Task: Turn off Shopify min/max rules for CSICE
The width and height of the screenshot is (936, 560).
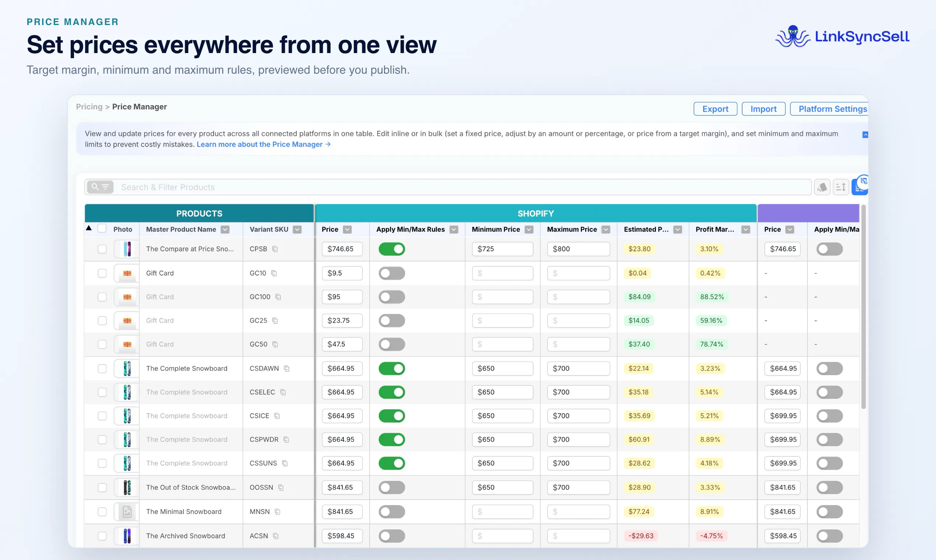Action: click(x=392, y=416)
